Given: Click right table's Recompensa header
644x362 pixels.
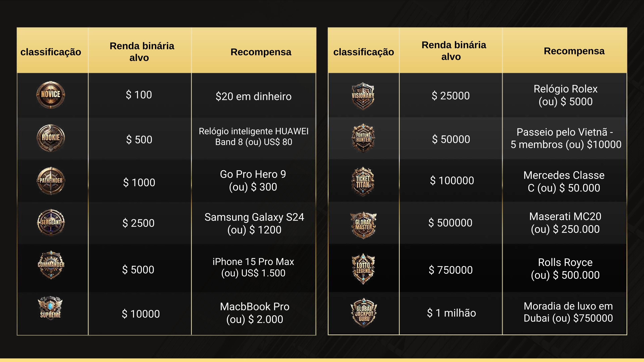Looking at the screenshot, I should tap(574, 51).
